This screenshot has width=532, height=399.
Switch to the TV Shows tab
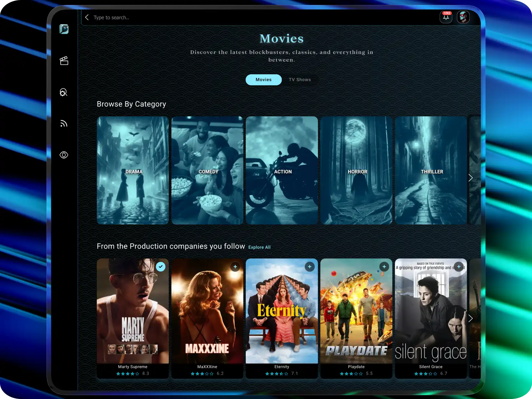(300, 80)
